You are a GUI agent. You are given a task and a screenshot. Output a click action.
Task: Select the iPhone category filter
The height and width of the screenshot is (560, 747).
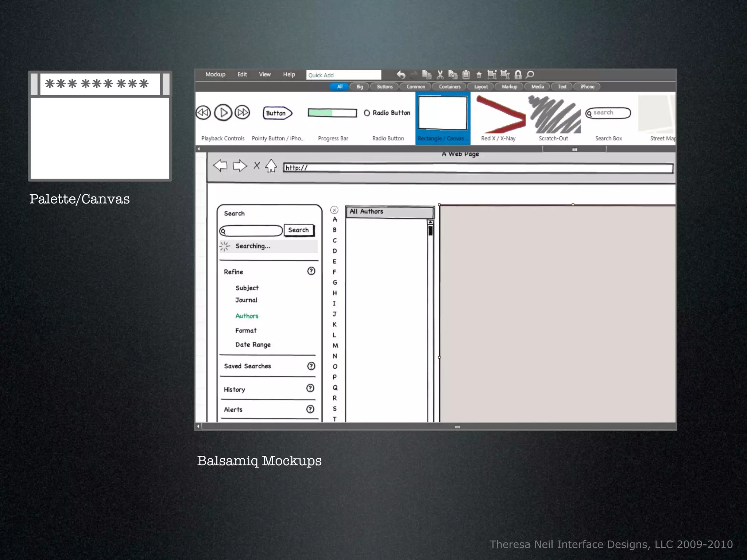587,87
